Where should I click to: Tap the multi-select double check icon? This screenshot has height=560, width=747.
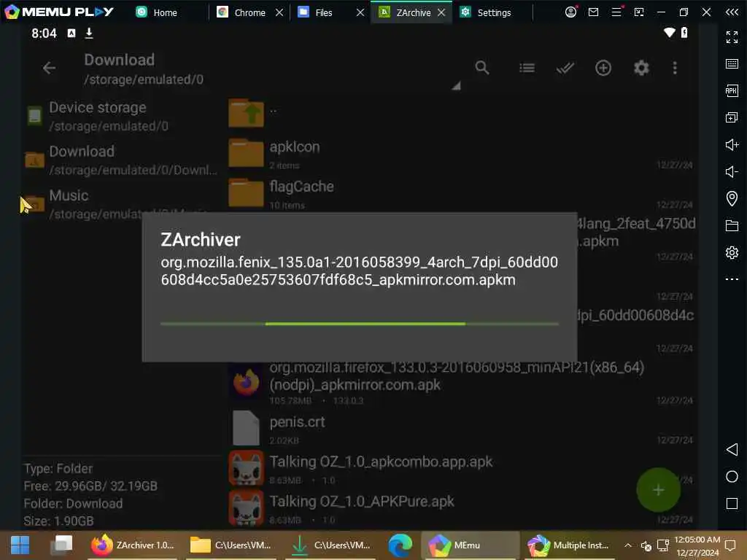(565, 68)
